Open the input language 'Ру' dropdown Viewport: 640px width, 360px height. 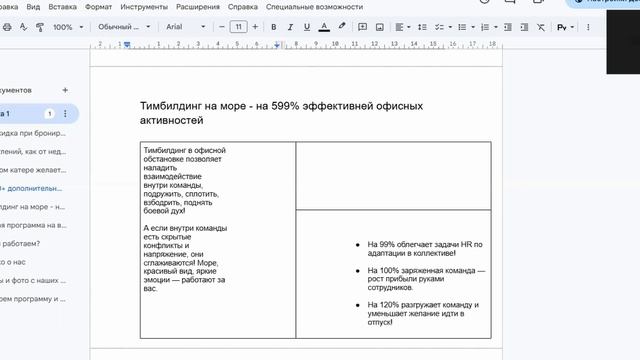pos(565,27)
